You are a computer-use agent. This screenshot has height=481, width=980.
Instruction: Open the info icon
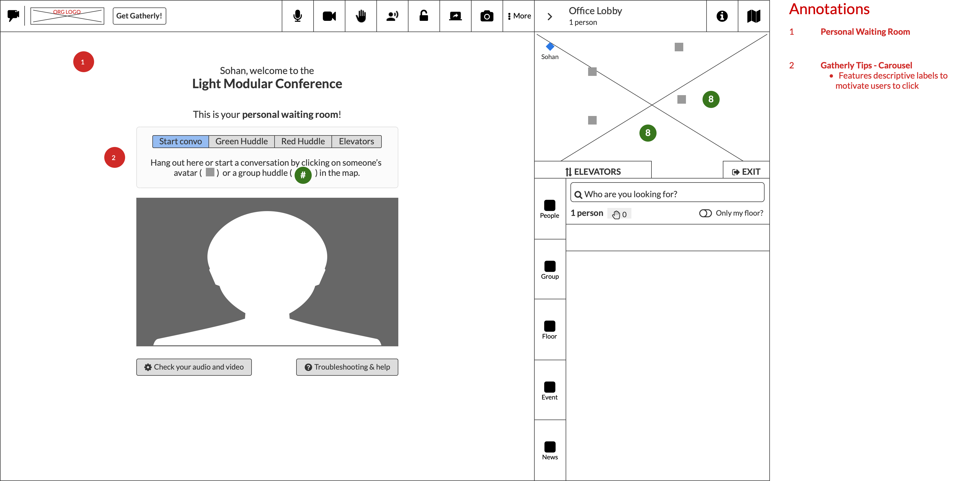722,16
